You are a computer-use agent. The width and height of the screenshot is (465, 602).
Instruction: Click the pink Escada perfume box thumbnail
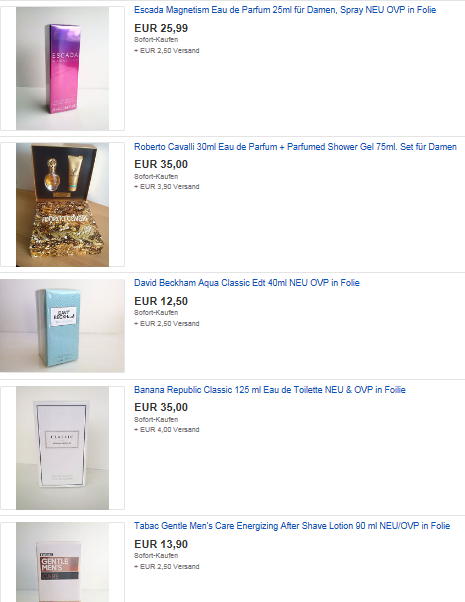coord(63,68)
